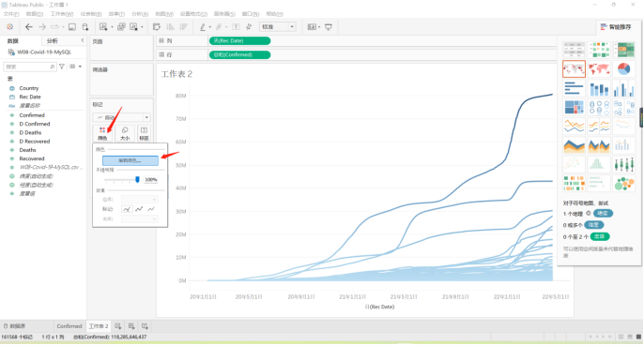Adjust the opacity slider handle
The image size is (644, 345).
pos(137,180)
